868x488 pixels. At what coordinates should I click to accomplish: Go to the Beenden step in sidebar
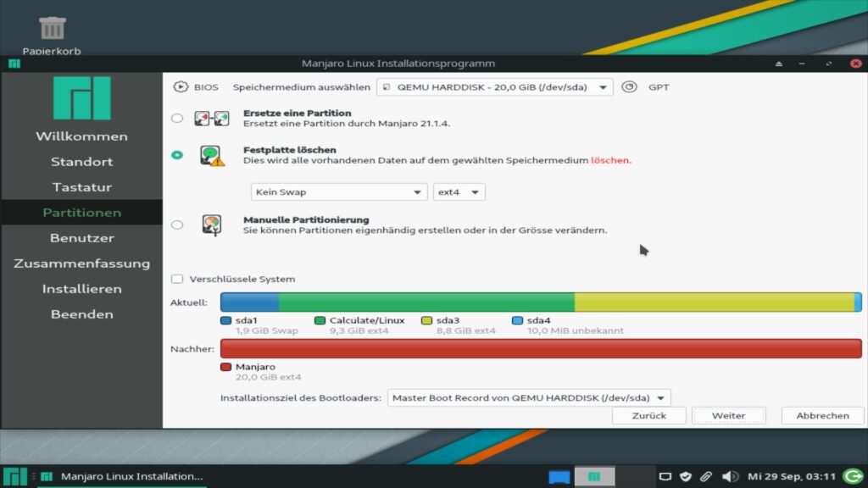[82, 314]
